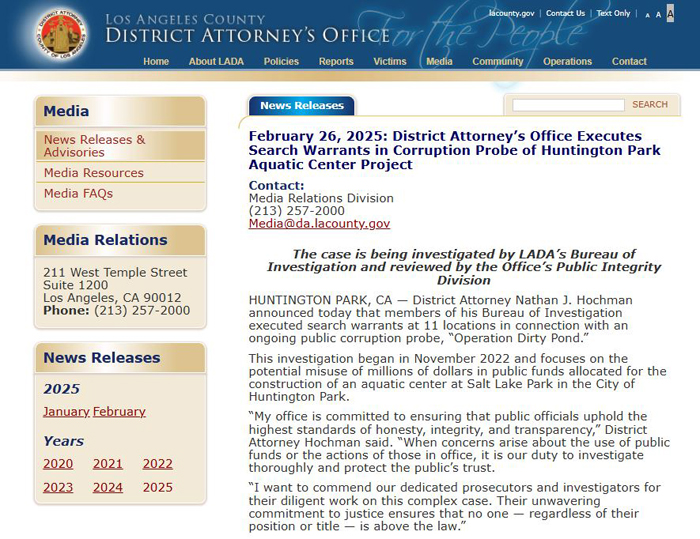
Task: Click the Media Relations Division text
Action: pos(321,198)
